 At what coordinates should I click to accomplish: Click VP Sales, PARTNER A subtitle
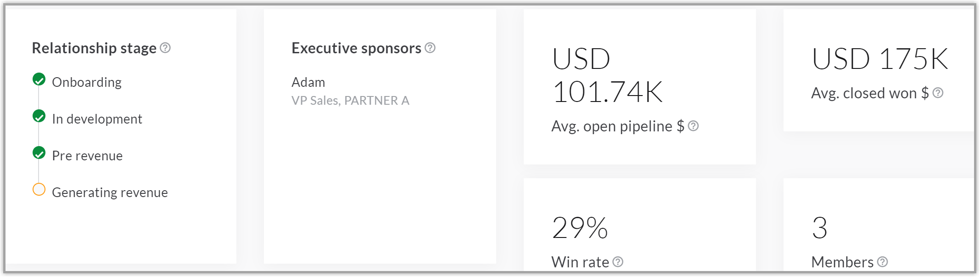click(x=351, y=101)
